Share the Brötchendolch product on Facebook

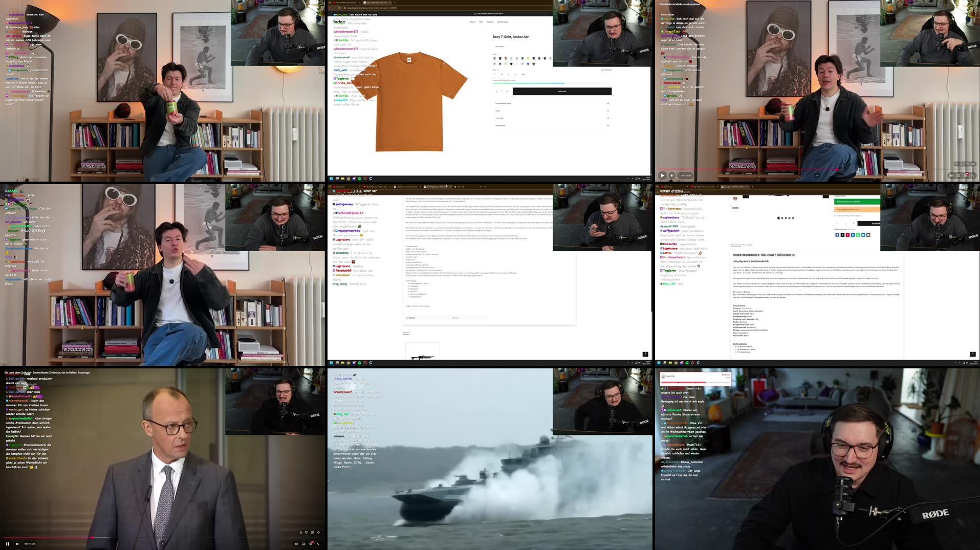point(837,235)
